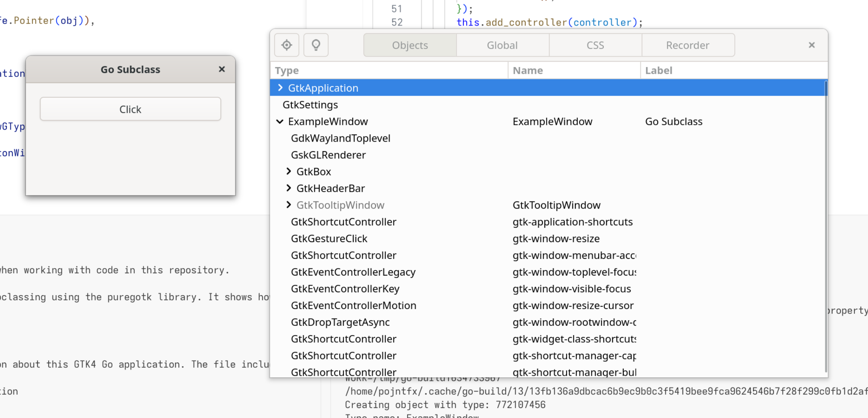This screenshot has height=418, width=868.
Task: Select the Objects tab
Action: (x=410, y=45)
